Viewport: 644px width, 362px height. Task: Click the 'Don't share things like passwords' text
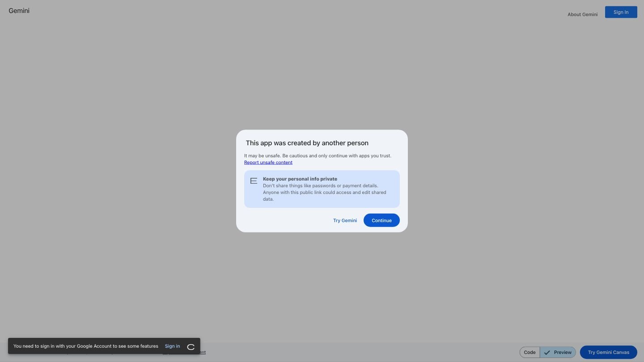(325, 192)
